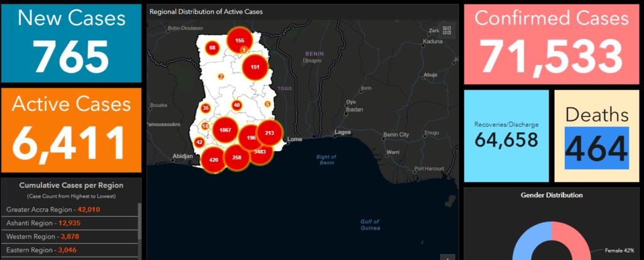644x260 pixels.
Task: Open the grid icon on the map panel
Action: (x=448, y=30)
